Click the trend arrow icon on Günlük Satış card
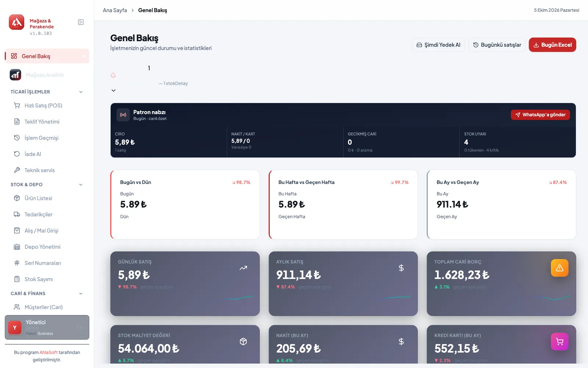This screenshot has width=588, height=368. [x=243, y=268]
